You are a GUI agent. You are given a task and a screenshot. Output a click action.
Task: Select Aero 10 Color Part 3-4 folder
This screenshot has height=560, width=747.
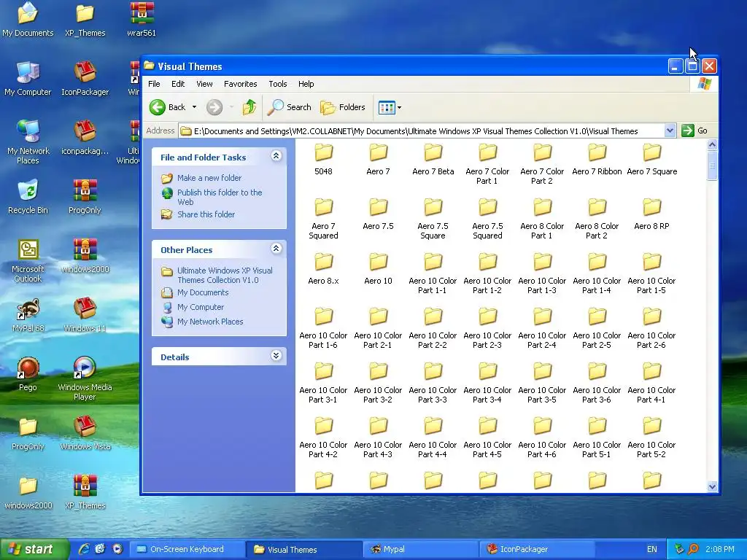click(x=487, y=384)
